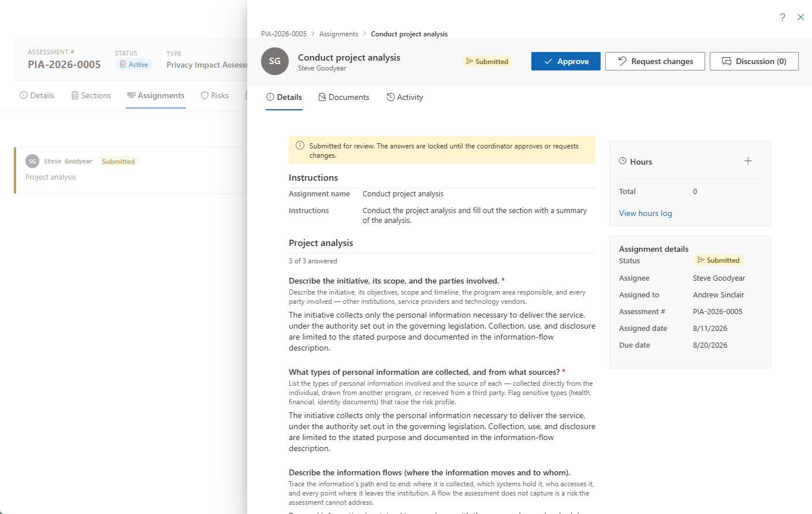The height and width of the screenshot is (514, 812).
Task: Click the clock icon beside Hours
Action: click(x=623, y=161)
